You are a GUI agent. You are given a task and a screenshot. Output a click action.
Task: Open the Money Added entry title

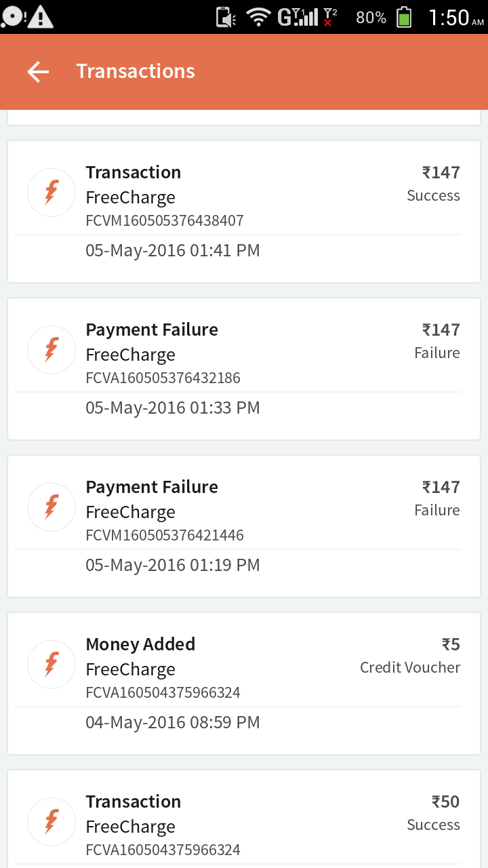[140, 644]
